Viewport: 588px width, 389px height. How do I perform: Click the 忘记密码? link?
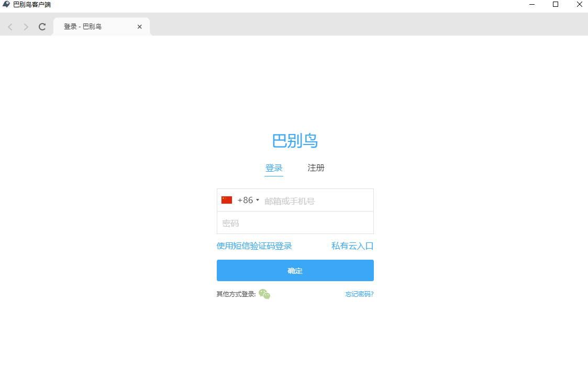359,294
